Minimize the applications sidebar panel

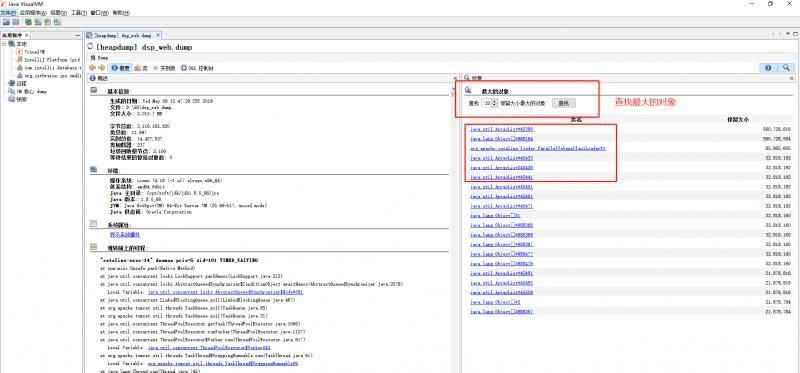point(78,35)
